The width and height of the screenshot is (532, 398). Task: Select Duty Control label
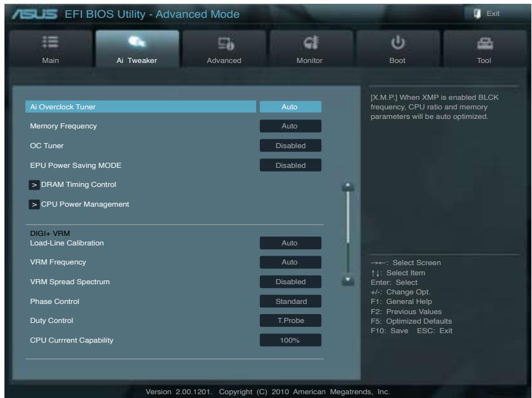[x=51, y=320]
